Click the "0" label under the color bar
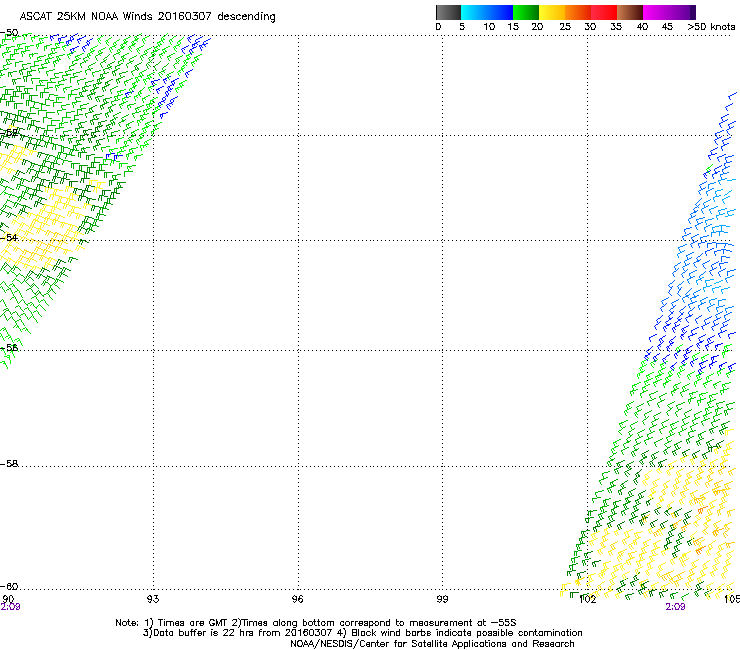 [438, 27]
